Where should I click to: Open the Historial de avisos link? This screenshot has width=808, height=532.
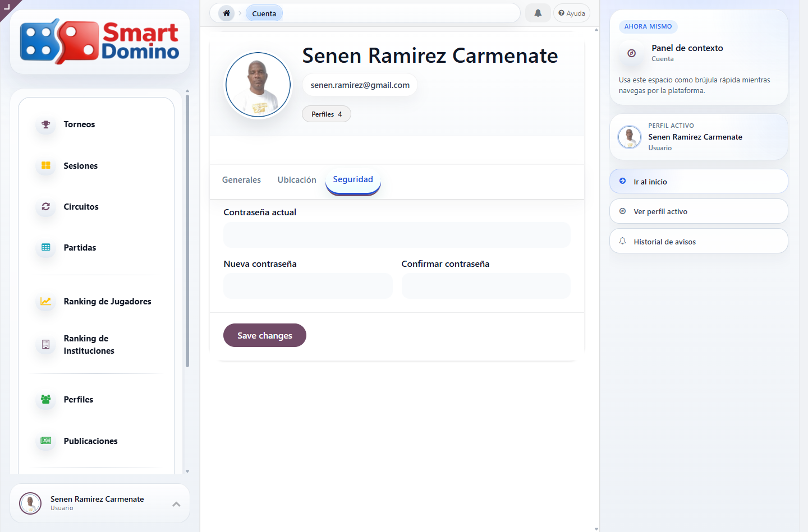699,241
